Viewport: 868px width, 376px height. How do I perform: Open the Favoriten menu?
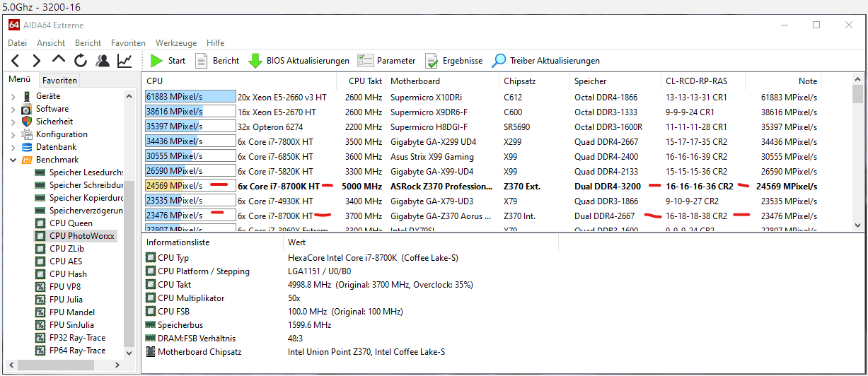[128, 43]
